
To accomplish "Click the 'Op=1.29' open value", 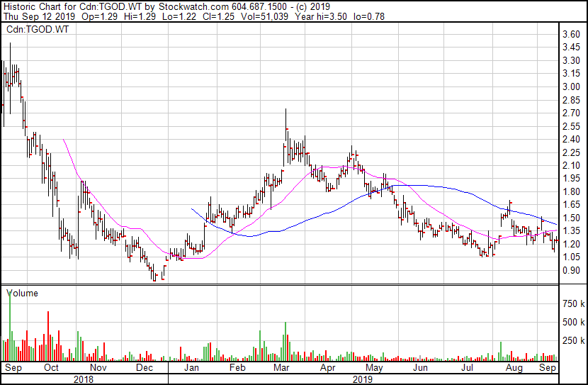I will pyautogui.click(x=99, y=16).
